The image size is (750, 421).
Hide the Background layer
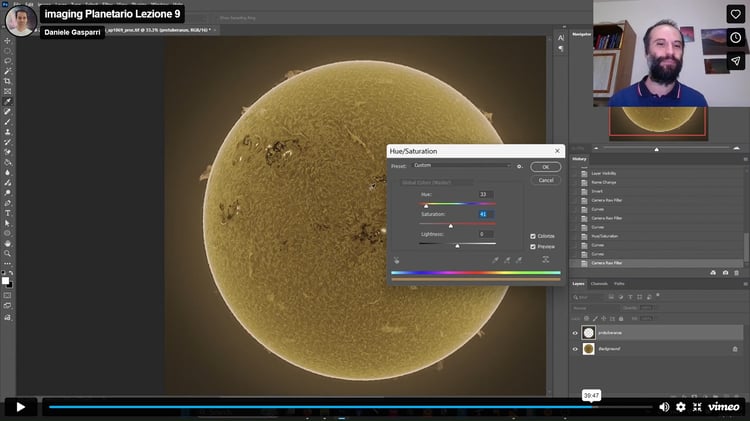click(x=575, y=349)
